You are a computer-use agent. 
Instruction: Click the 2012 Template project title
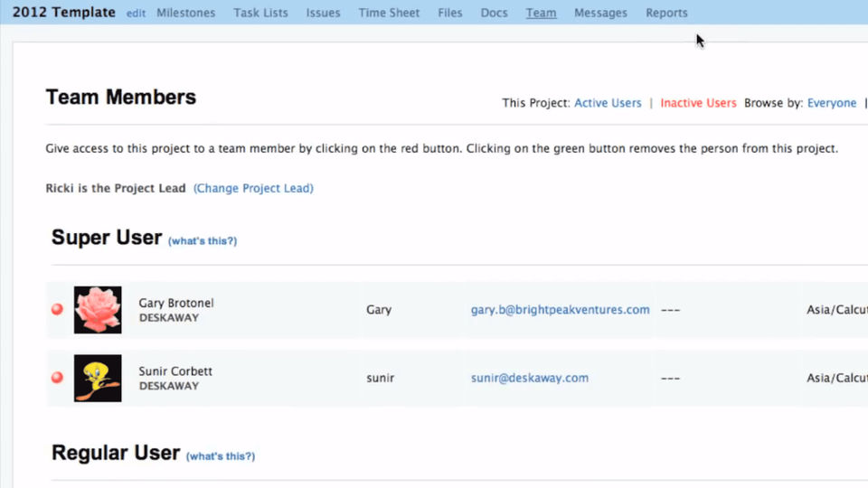[63, 12]
